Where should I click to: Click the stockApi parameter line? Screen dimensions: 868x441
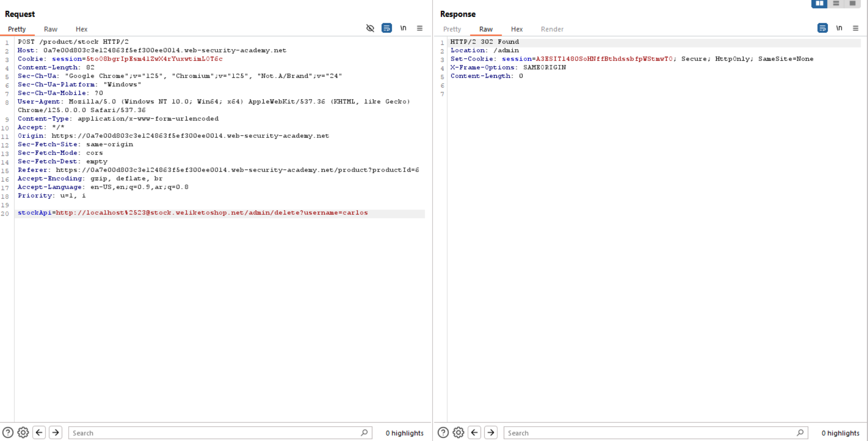tap(192, 213)
